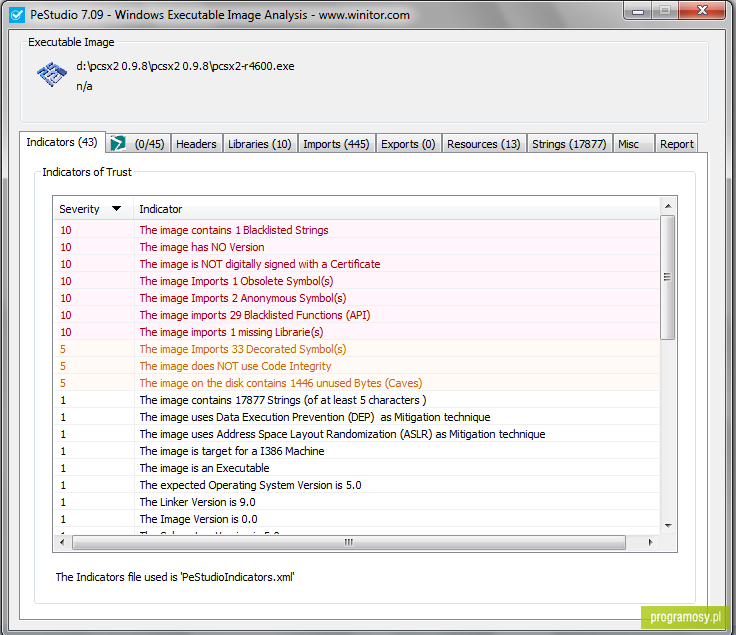Minimize the PeStudio window
Image resolution: width=736 pixels, height=635 pixels.
click(x=637, y=11)
